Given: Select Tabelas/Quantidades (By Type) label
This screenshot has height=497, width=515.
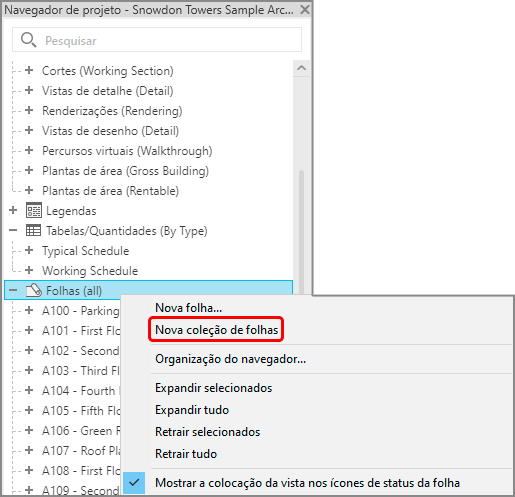Looking at the screenshot, I should click(x=127, y=231).
